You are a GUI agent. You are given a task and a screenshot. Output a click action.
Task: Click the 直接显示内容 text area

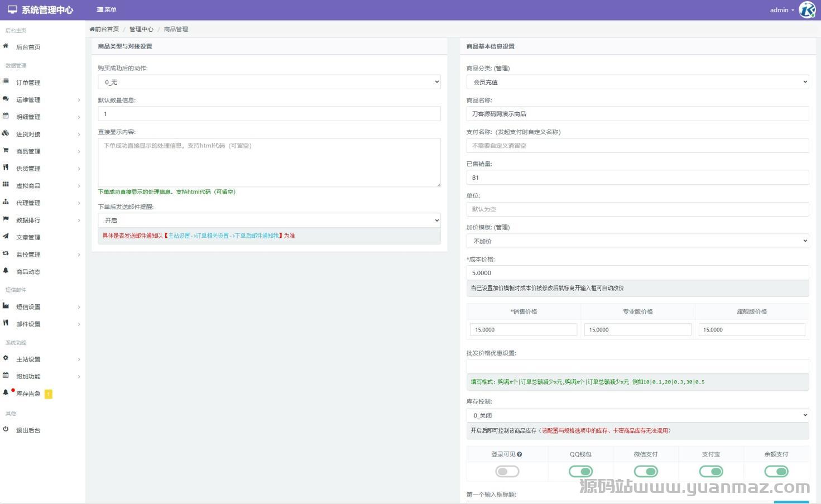pos(269,162)
